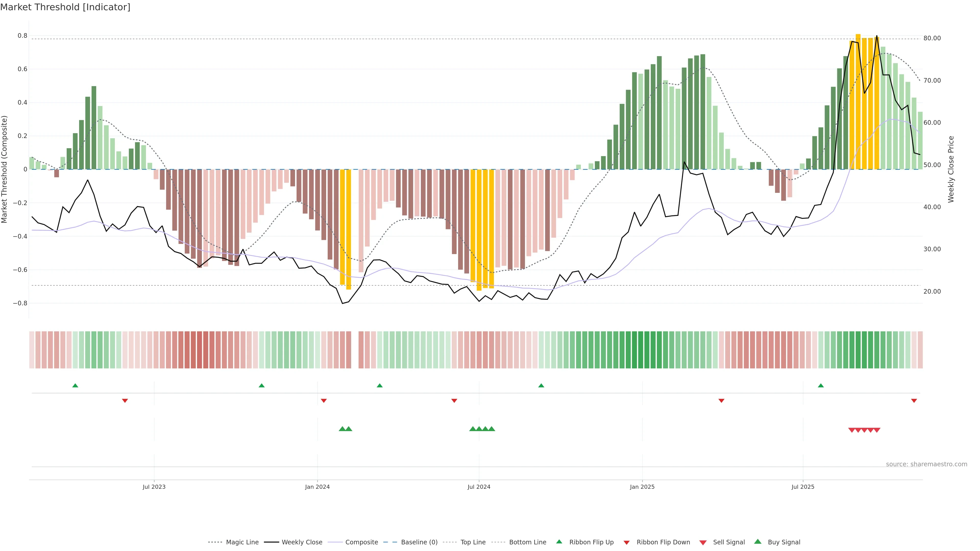Image resolution: width=980 pixels, height=551 pixels.
Task: Click the Jan 2025 x-axis label
Action: pos(642,487)
